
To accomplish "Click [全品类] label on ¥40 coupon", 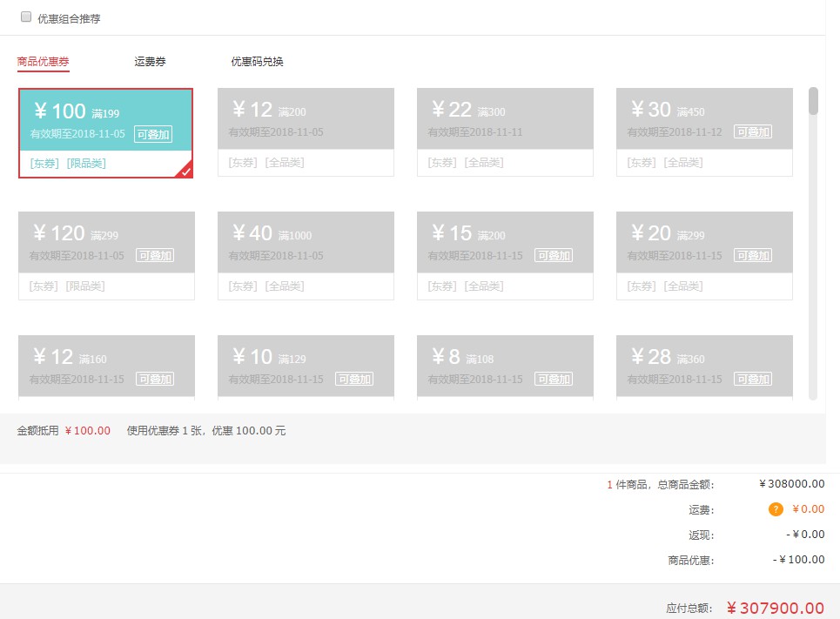I will (x=285, y=286).
